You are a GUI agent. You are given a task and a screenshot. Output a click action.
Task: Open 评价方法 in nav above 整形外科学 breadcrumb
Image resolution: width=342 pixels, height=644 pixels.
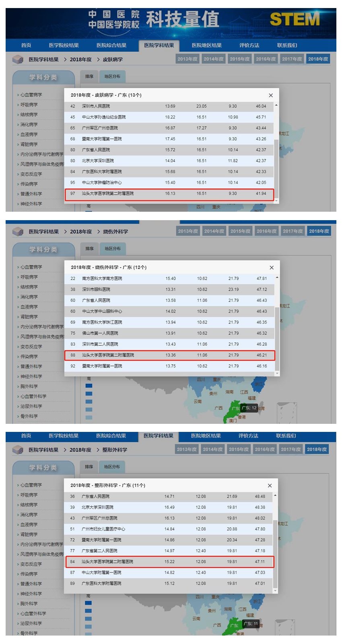click(x=249, y=436)
